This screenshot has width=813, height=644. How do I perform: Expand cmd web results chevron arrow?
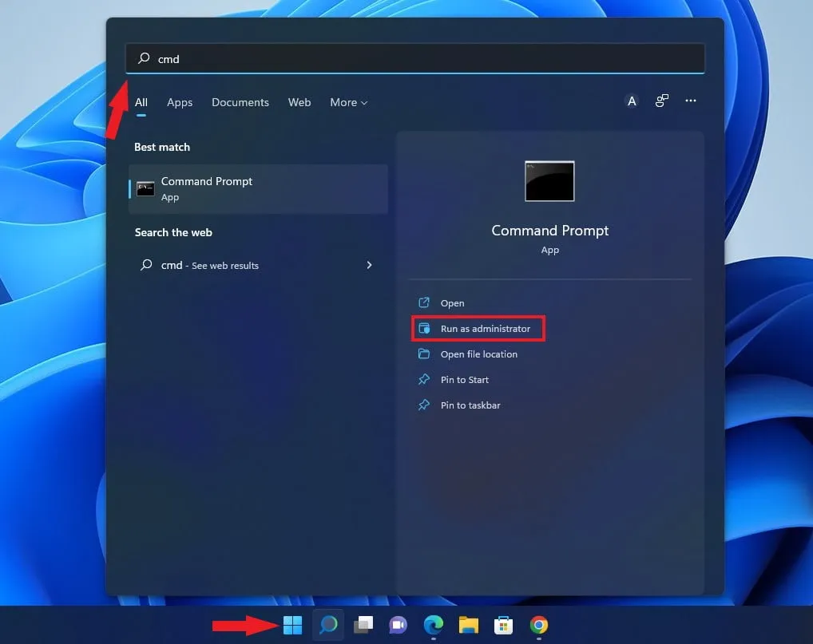[369, 265]
